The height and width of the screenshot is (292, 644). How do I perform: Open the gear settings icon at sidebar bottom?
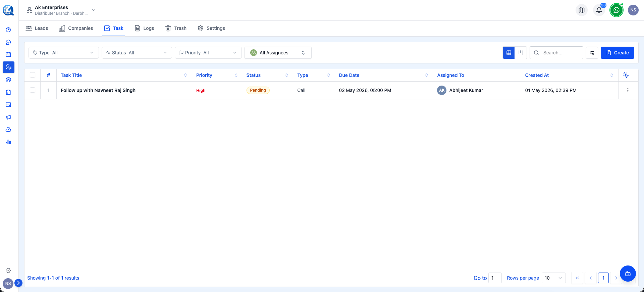pos(8,271)
